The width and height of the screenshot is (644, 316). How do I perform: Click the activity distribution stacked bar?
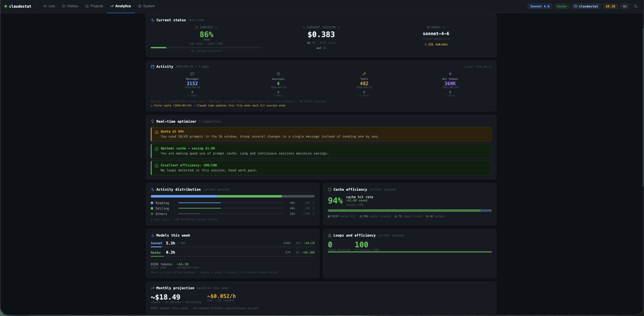click(x=232, y=196)
